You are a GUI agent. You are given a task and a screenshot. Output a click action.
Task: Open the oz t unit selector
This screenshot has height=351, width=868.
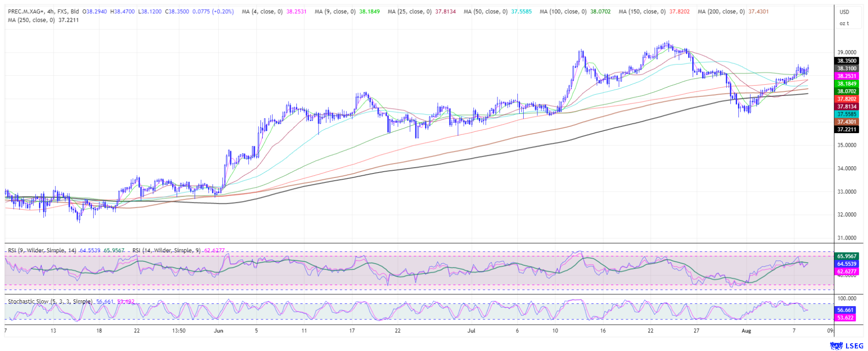click(x=844, y=24)
